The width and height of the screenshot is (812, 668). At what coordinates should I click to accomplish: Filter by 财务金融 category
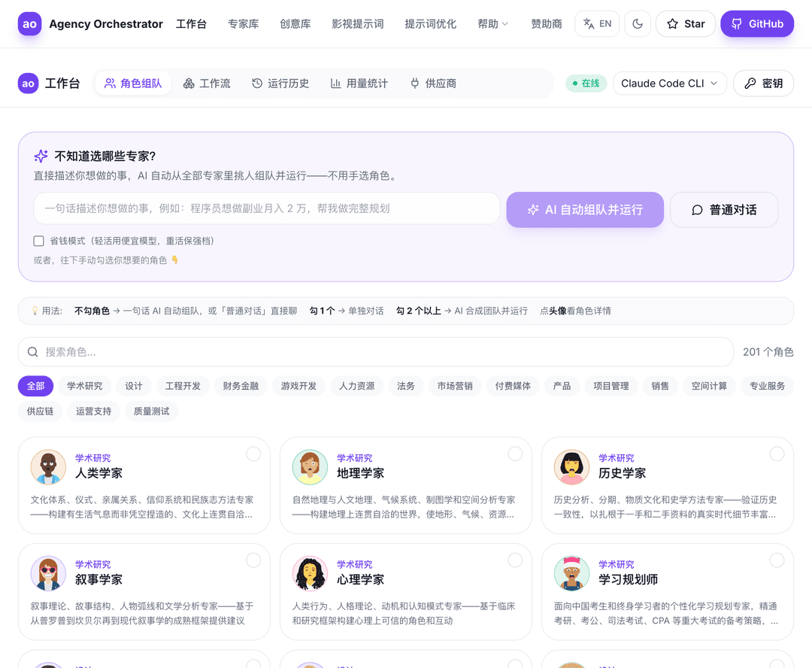click(x=241, y=386)
